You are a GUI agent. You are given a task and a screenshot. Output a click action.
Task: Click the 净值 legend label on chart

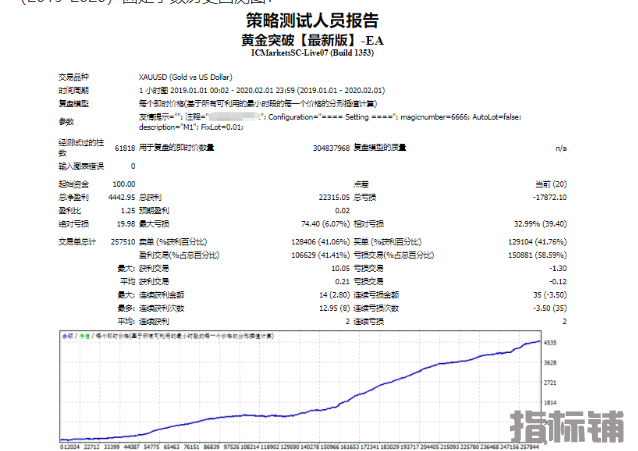[x=84, y=337]
